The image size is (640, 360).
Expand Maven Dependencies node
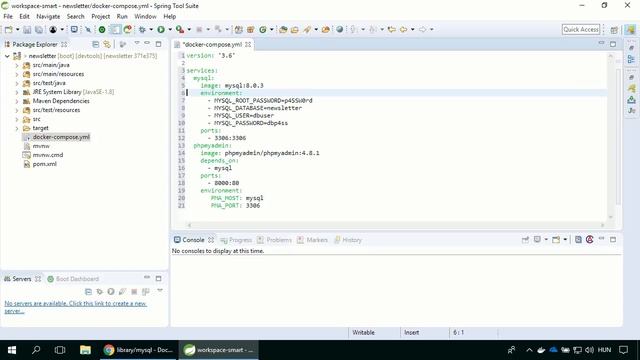[17, 101]
